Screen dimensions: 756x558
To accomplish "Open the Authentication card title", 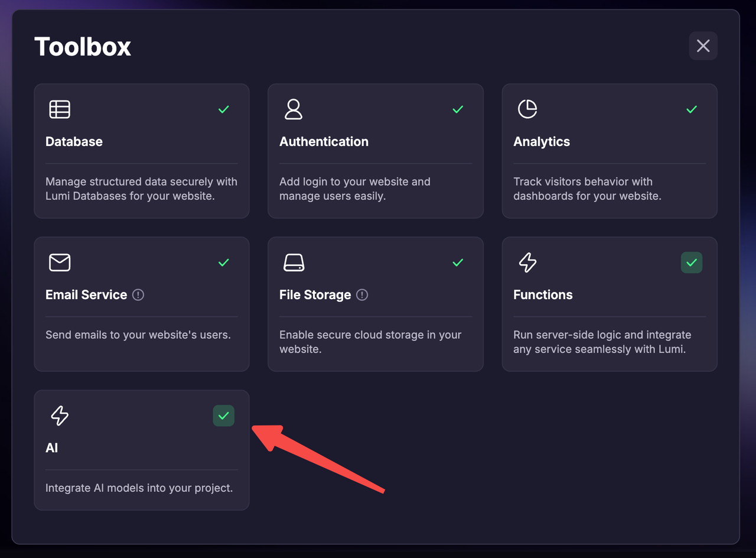I will (x=324, y=142).
